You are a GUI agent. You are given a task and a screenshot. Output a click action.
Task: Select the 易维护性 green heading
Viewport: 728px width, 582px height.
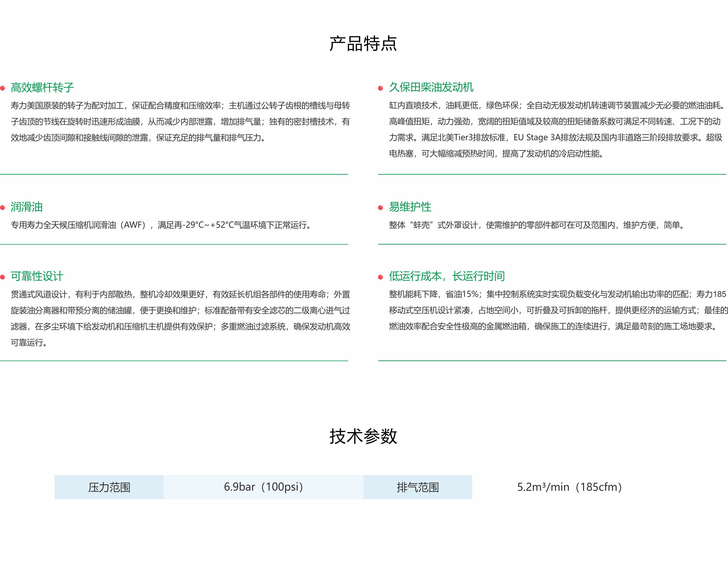(x=410, y=207)
